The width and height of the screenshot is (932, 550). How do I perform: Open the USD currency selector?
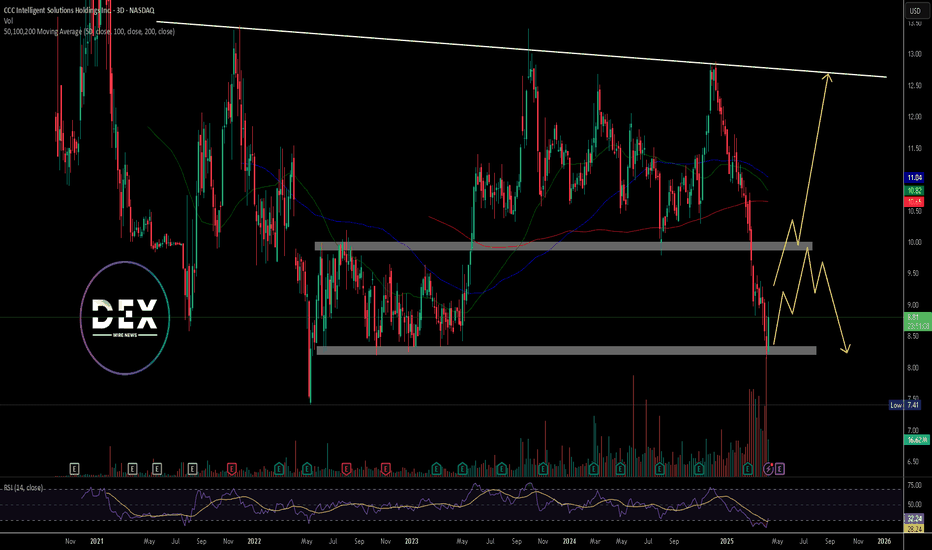[x=914, y=11]
